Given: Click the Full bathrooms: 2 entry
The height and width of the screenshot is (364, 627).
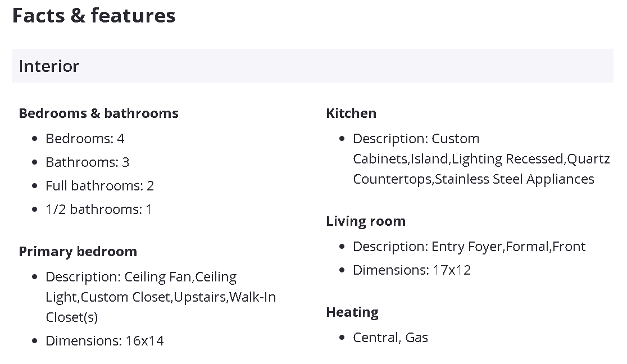Looking at the screenshot, I should (99, 186).
